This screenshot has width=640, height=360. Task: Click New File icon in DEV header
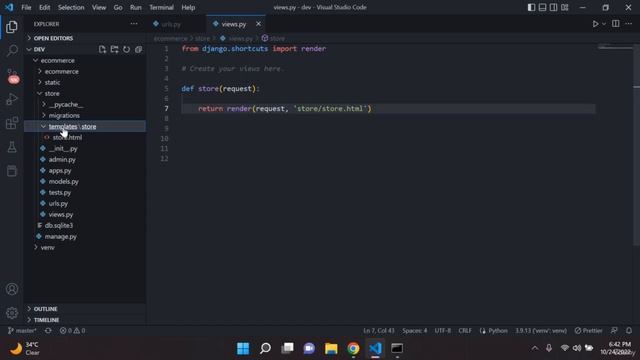102,49
